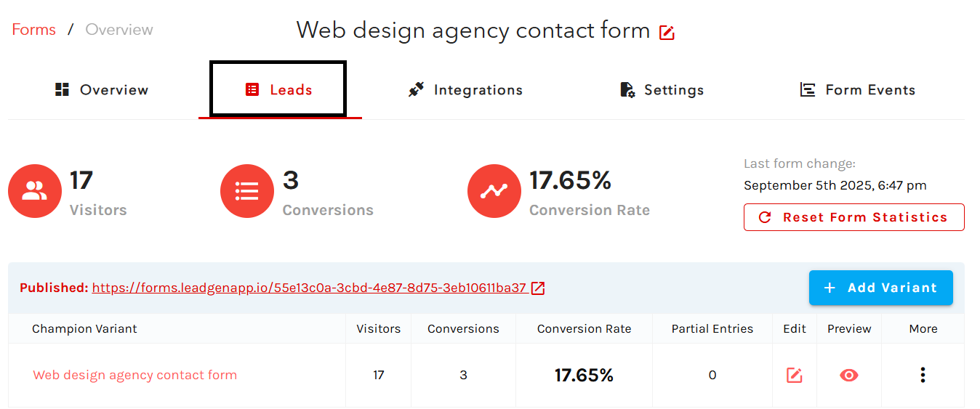Click the conversion rate chart icon
Screen dimensions: 980x409
[494, 191]
